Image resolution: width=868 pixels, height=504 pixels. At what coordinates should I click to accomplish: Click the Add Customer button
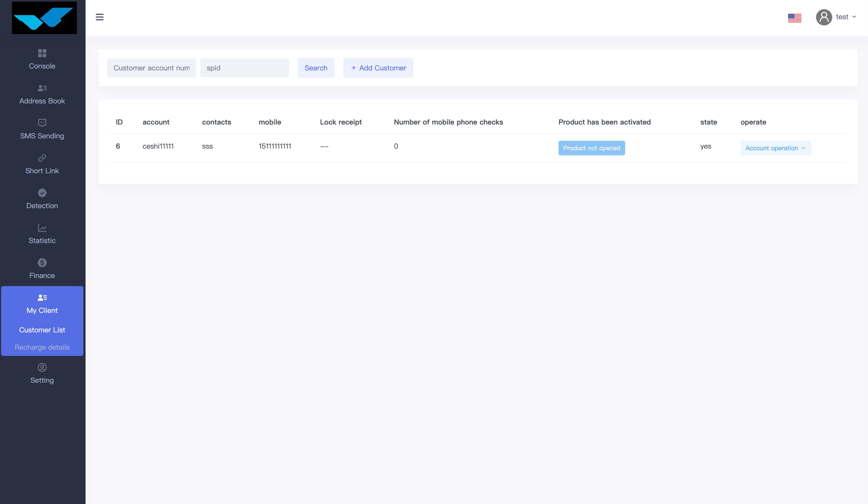378,68
